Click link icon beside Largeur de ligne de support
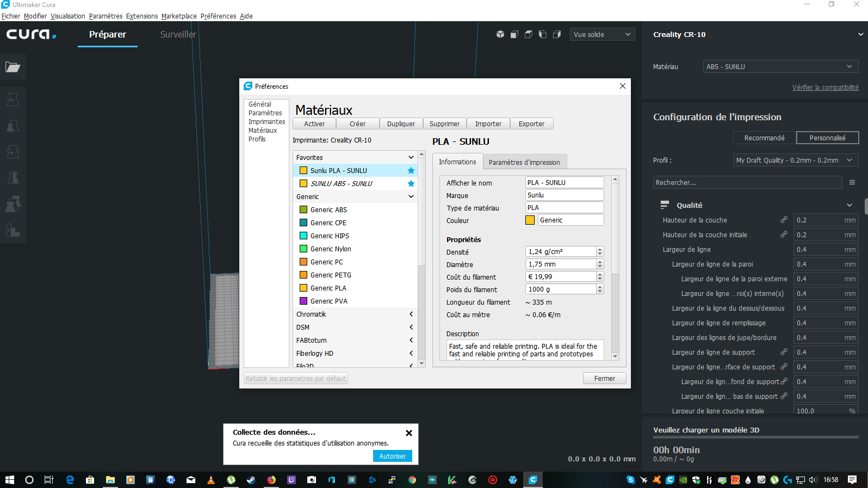868x488 pixels. (x=784, y=352)
